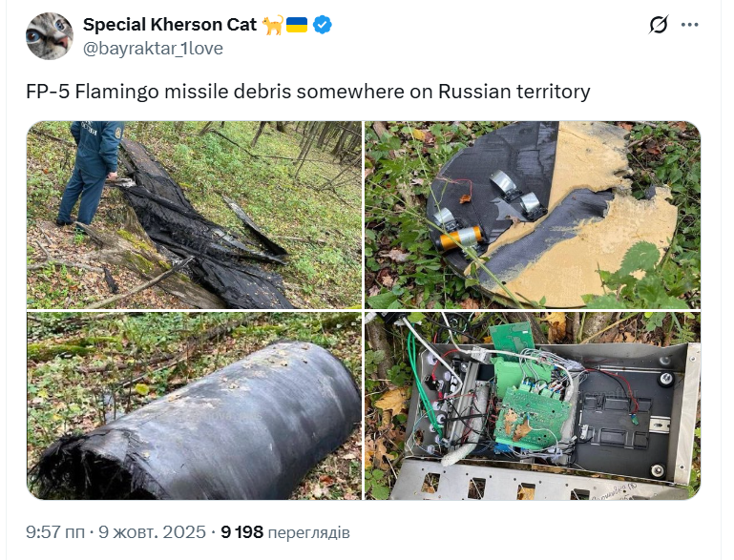Click the Ukrainian flag emoji
Screen dimensions: 734x560
coord(296,25)
